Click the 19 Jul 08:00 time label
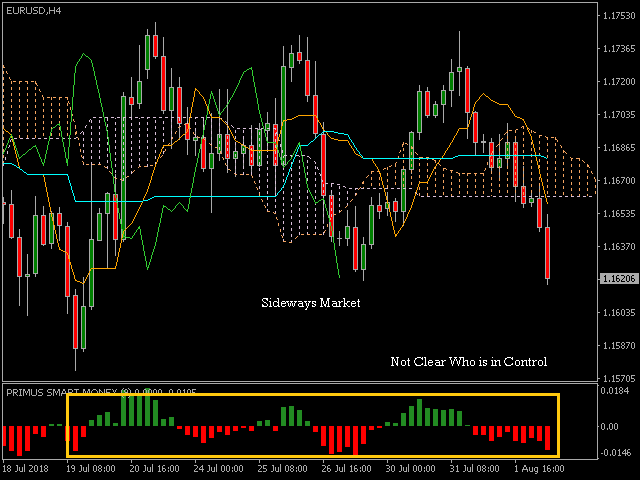The image size is (640, 480). pos(91,469)
